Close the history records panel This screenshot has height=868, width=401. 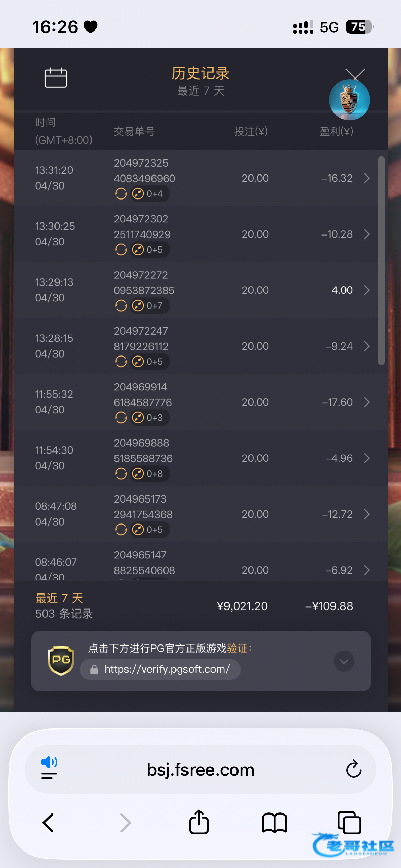(x=355, y=74)
